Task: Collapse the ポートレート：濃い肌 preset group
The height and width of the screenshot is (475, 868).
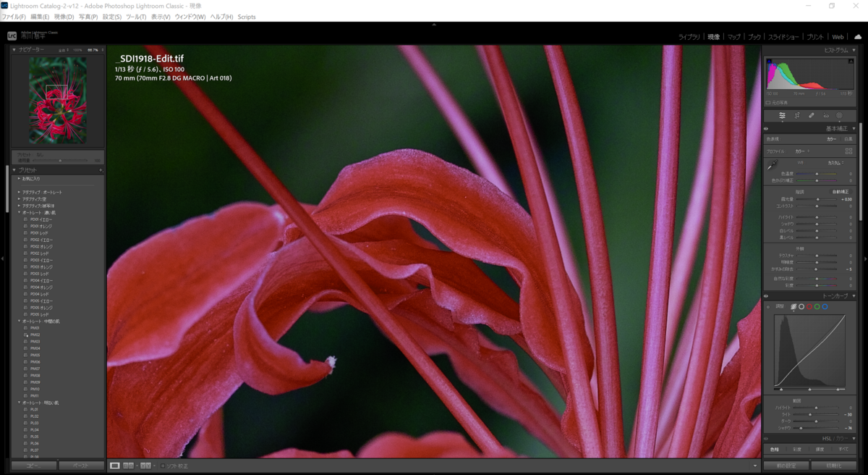Action: click(x=20, y=213)
